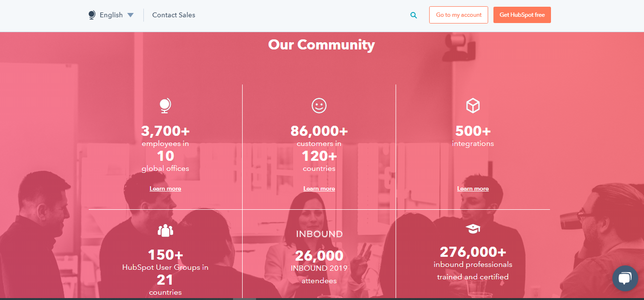
Task: Click the 150+ user groups figure
Action: (x=165, y=255)
